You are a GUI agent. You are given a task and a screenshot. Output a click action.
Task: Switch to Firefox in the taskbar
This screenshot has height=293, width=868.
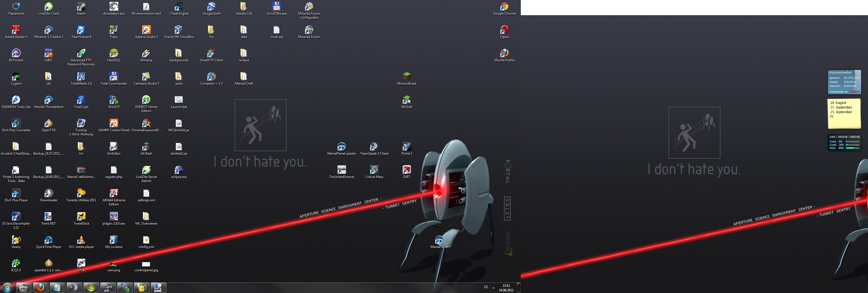pyautogui.click(x=40, y=288)
